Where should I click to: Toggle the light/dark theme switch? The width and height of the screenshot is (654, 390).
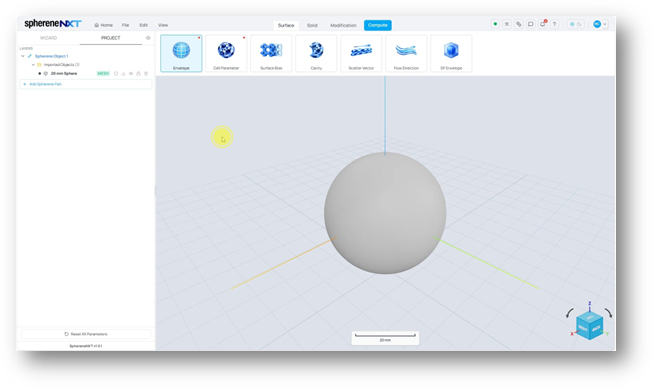(576, 24)
